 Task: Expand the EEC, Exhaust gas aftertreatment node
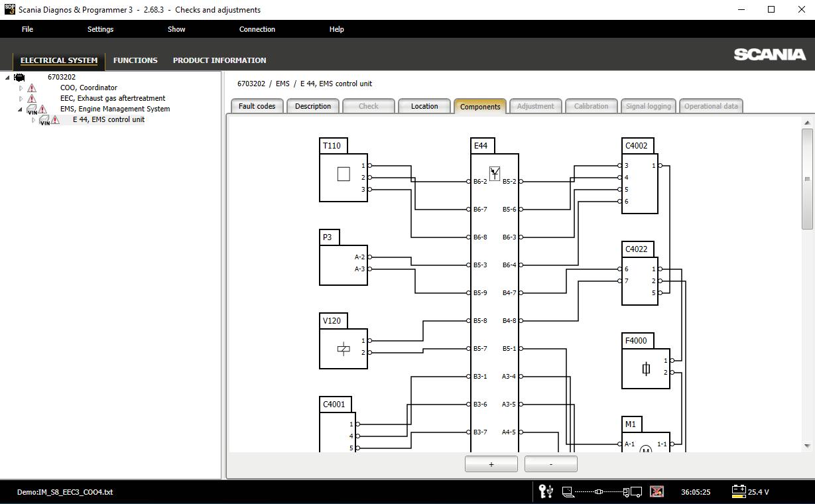21,98
